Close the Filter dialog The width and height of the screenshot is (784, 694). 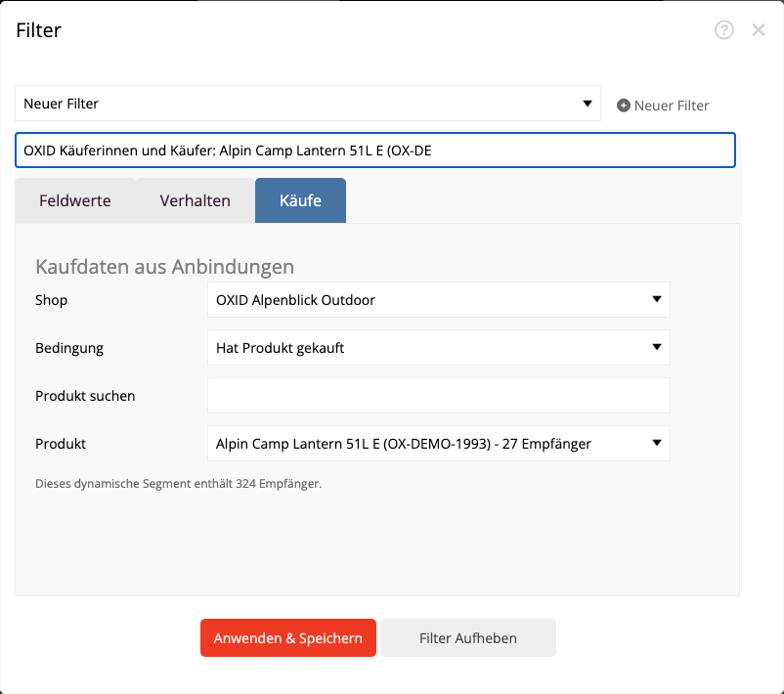758,30
